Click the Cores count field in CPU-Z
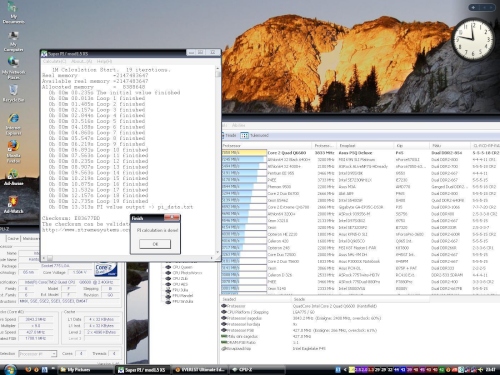500x375 pixels. (x=81, y=354)
